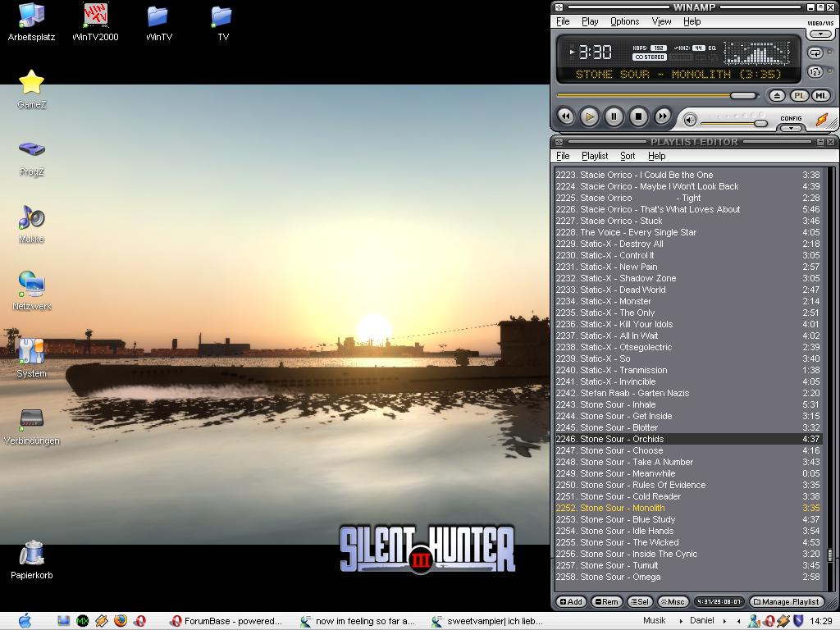Image resolution: width=840 pixels, height=630 pixels.
Task: Open Winamp Play menu
Action: (590, 21)
